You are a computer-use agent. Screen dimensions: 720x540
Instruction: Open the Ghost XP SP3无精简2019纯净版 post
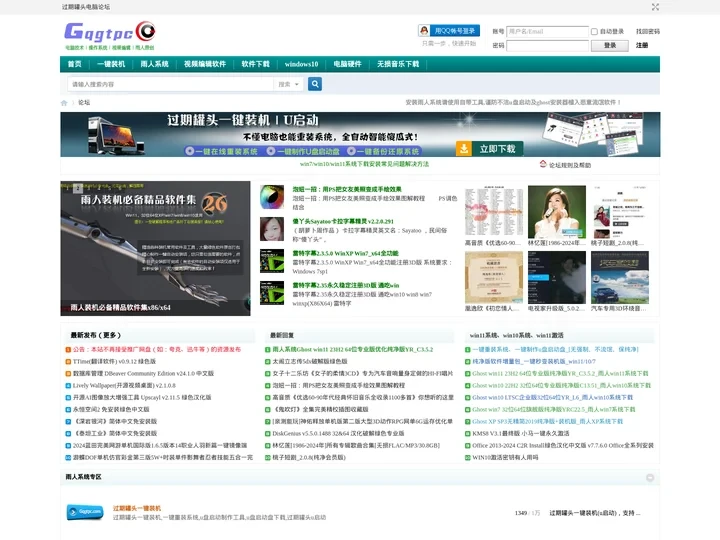[547, 422]
